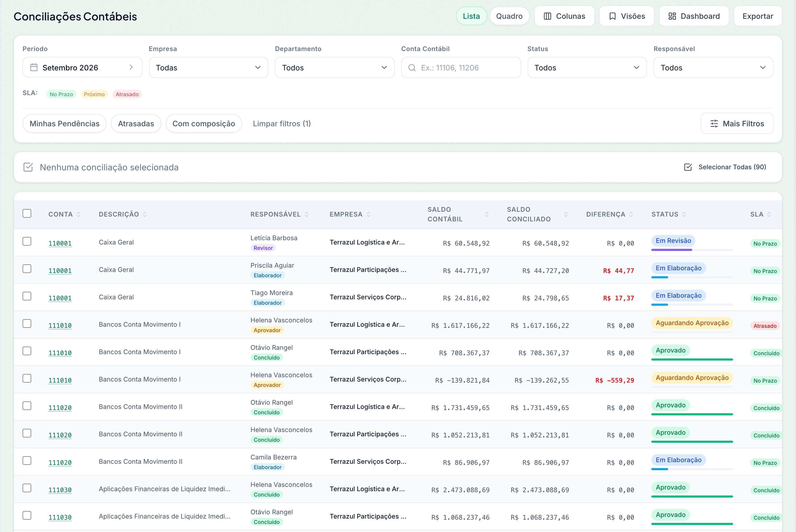Image resolution: width=796 pixels, height=532 pixels.
Task: Sort by the Conta column arrows
Action: (79, 214)
